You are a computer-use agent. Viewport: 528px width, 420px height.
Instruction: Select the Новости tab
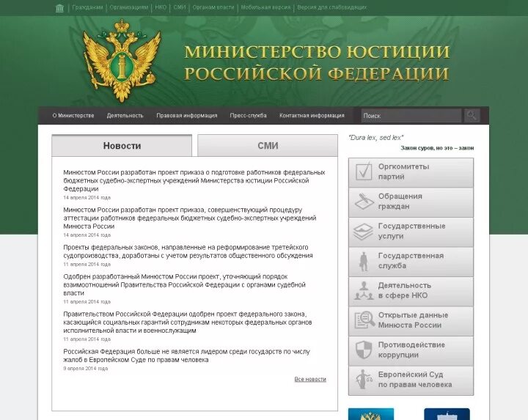[122, 146]
